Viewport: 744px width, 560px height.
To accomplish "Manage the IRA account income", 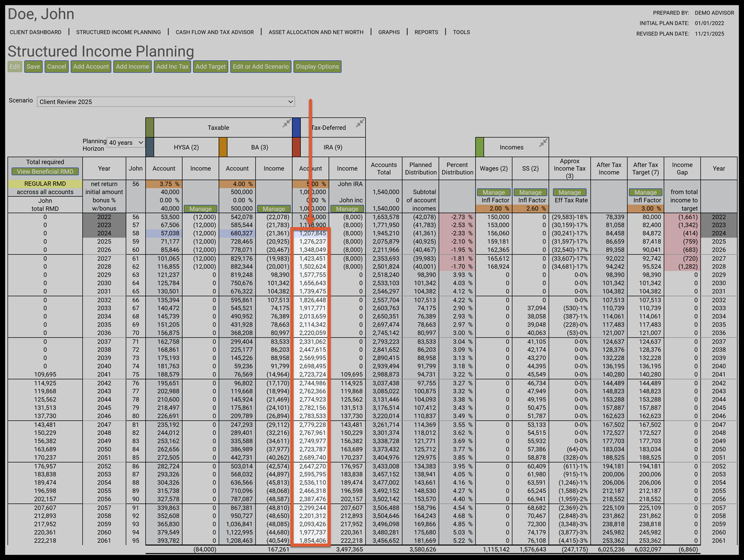I will point(347,209).
